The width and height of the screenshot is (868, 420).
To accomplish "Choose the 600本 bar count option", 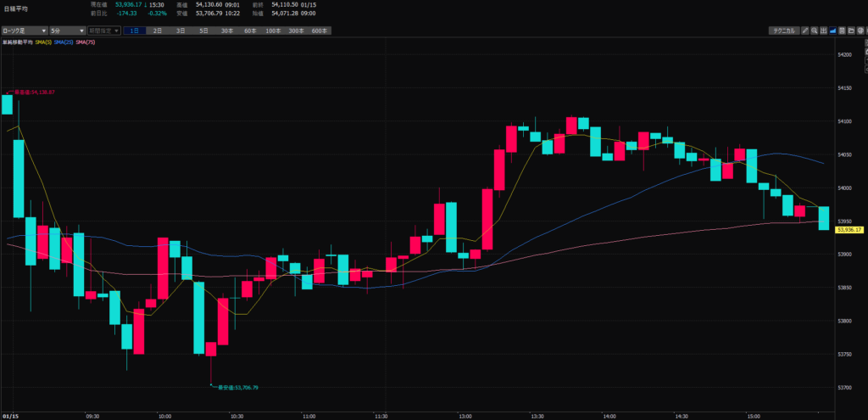I will point(319,31).
